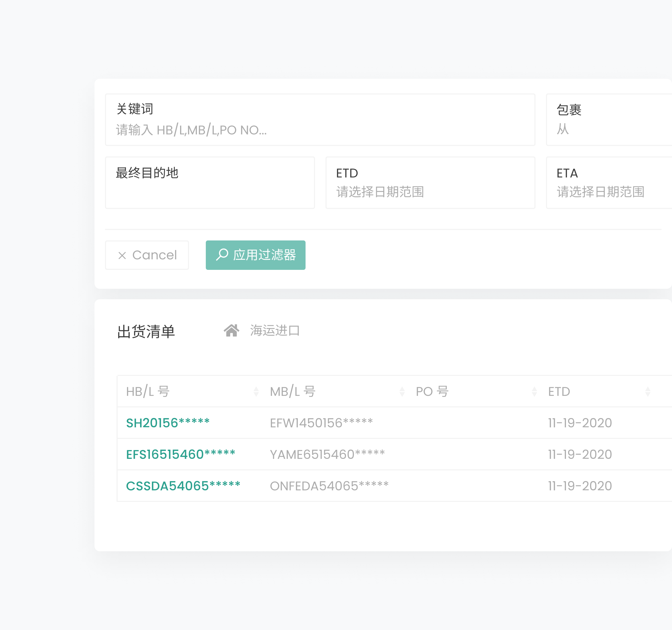Open the 最终目的地 destination field
This screenshot has height=630, width=672.
pos(210,182)
